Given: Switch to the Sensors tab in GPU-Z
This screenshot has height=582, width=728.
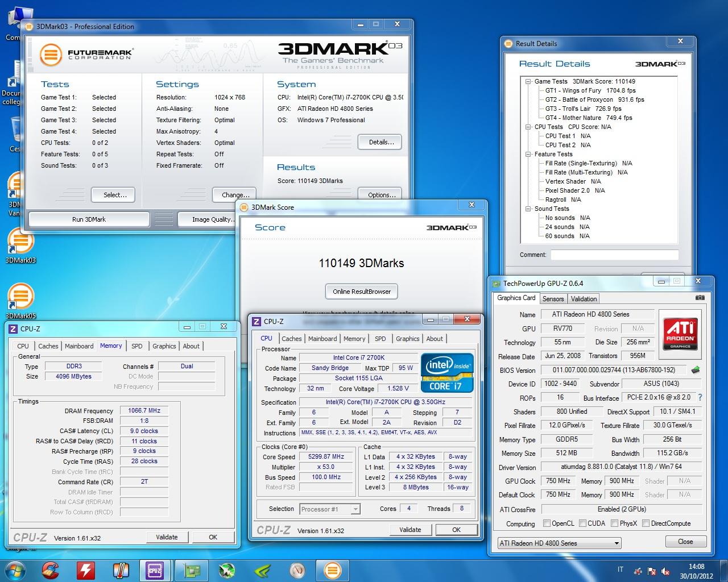Looking at the screenshot, I should [x=553, y=299].
